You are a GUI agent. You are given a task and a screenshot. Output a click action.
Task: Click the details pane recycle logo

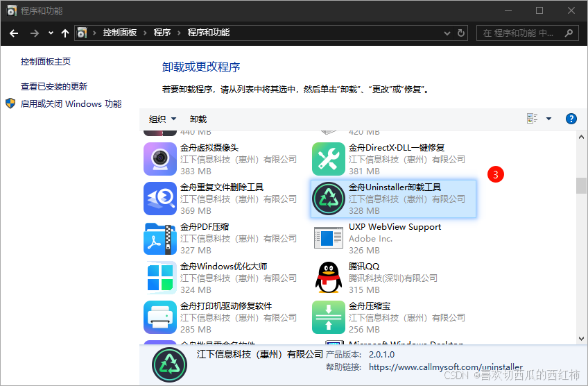169,364
